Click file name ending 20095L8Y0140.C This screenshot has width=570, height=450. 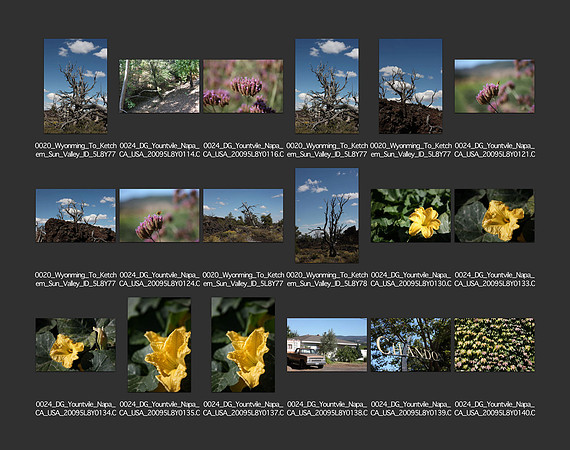click(x=494, y=408)
